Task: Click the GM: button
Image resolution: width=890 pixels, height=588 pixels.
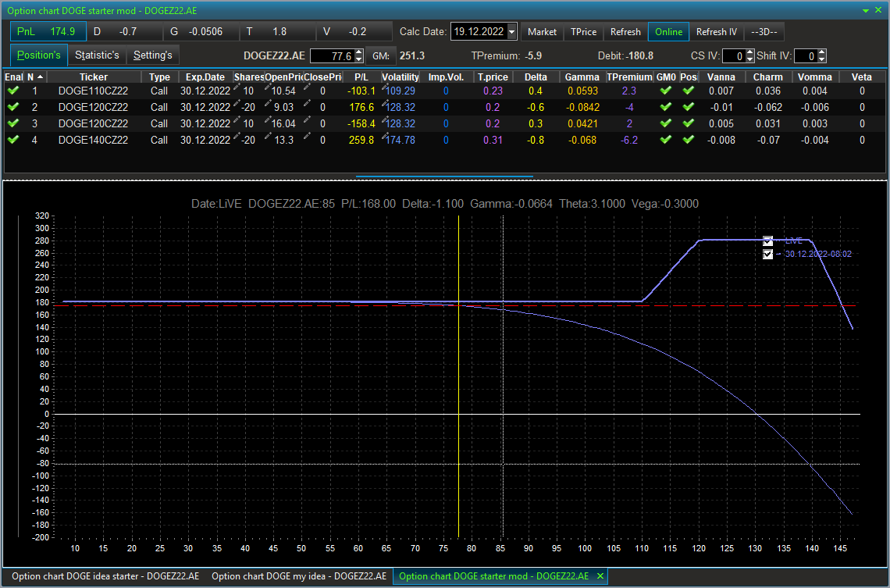Action: pos(381,56)
